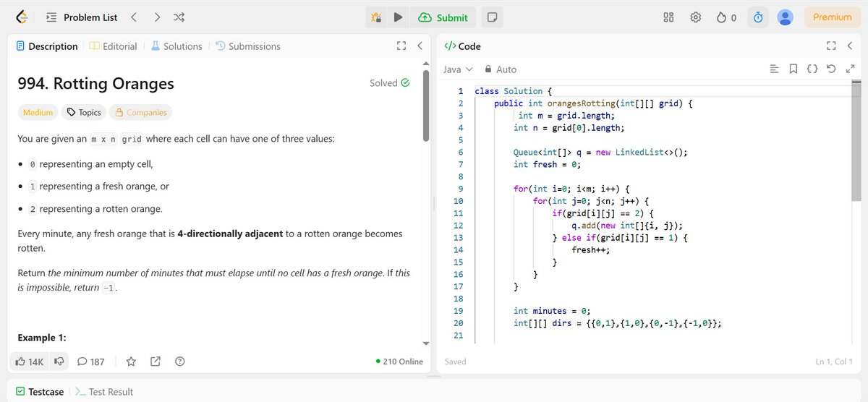
Task: Click the q.add(new int[]{i, j}) line
Action: [x=627, y=225]
